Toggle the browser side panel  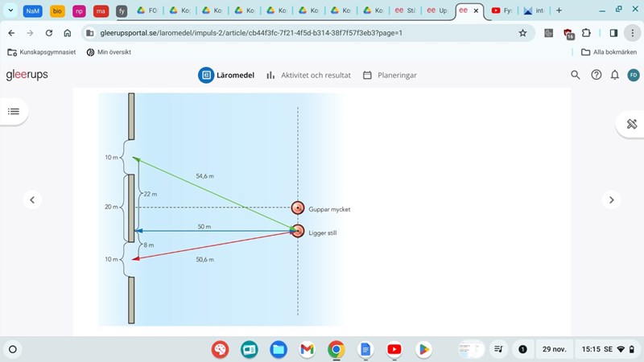[613, 33]
